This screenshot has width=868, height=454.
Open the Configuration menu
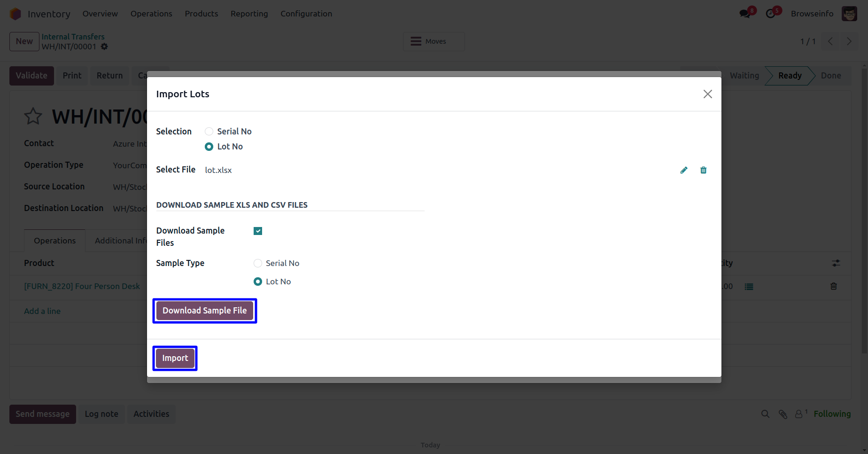306,14
